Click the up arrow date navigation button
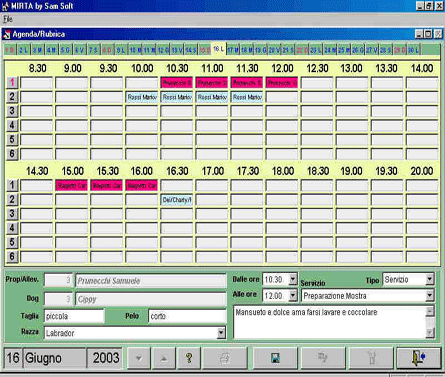445x377 pixels. coord(164,358)
